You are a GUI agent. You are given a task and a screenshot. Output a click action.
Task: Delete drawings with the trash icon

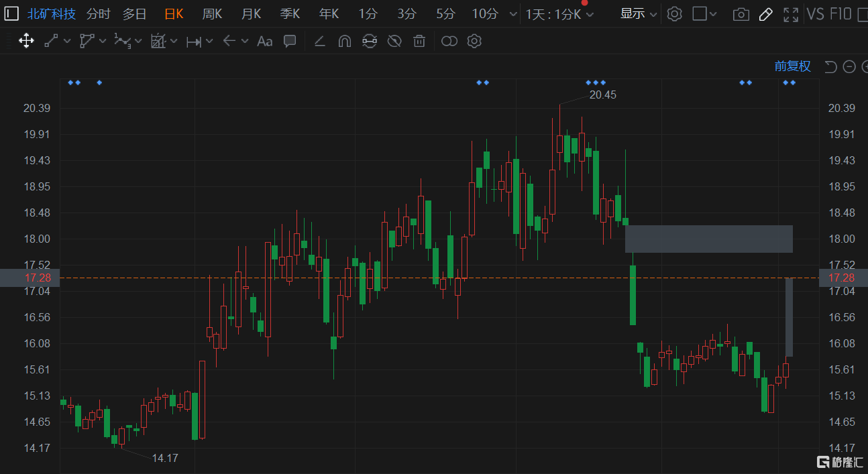point(419,42)
